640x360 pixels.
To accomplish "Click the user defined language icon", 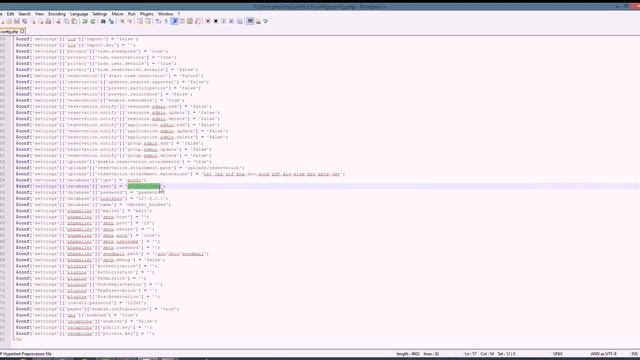I will 182,21.
